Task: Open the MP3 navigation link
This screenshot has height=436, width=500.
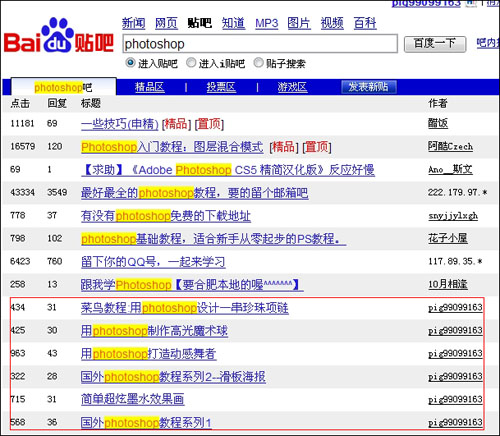Action: pos(267,23)
